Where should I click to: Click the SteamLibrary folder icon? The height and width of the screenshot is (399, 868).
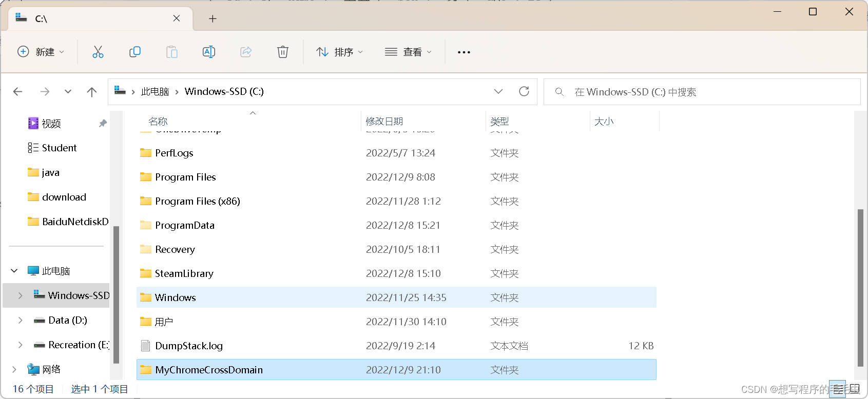coord(146,273)
